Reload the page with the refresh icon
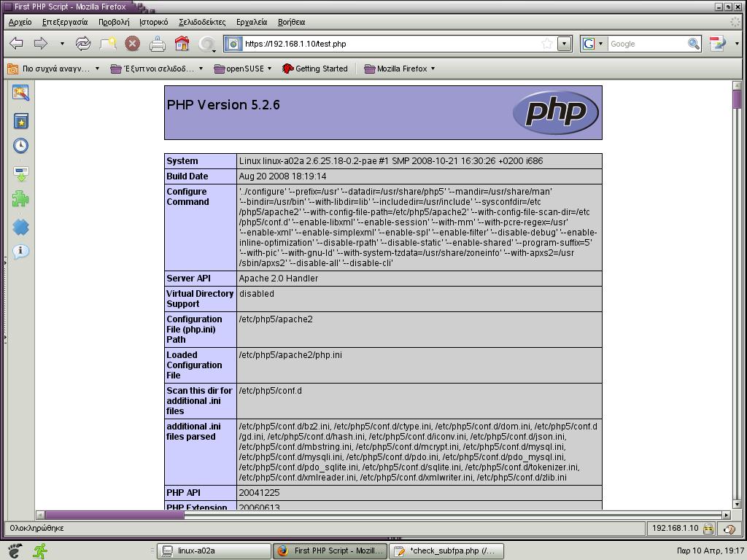The height and width of the screenshot is (560, 747). point(83,44)
